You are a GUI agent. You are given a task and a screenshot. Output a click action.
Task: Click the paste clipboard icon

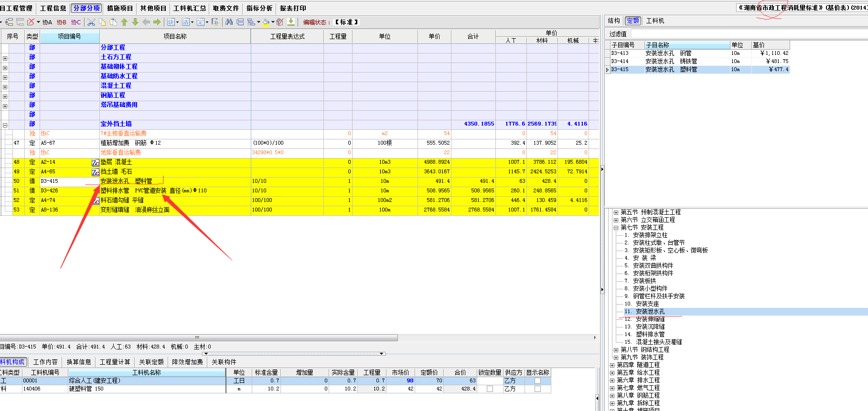tap(113, 22)
